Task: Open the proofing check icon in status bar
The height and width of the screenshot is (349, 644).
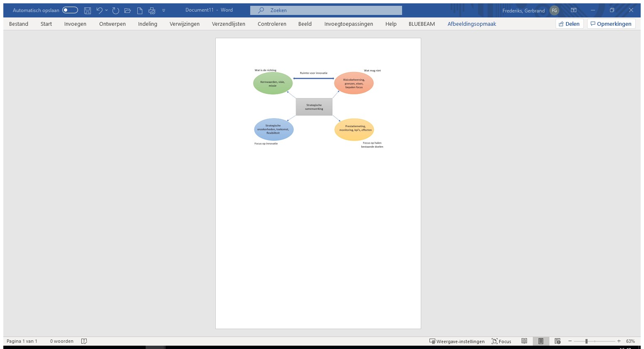Action: [x=84, y=341]
